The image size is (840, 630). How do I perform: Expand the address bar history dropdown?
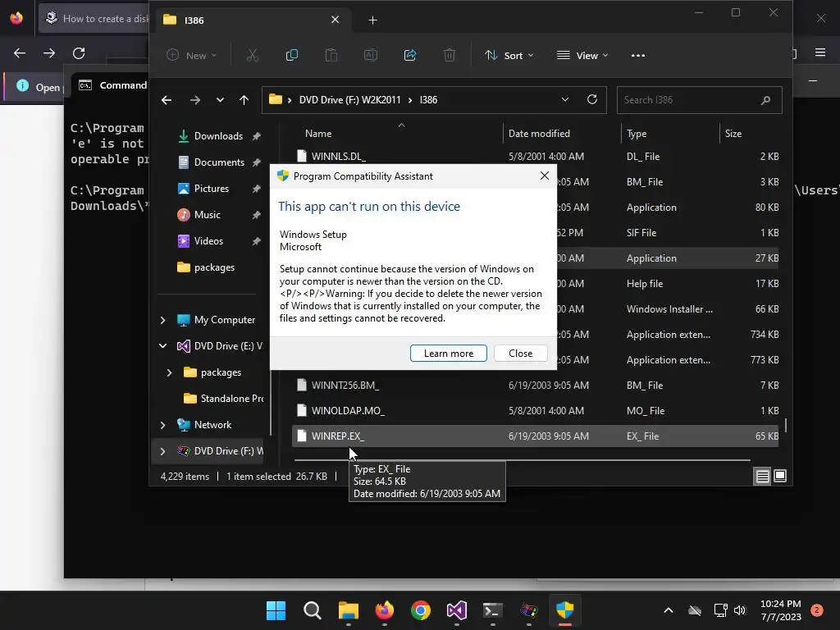click(564, 99)
